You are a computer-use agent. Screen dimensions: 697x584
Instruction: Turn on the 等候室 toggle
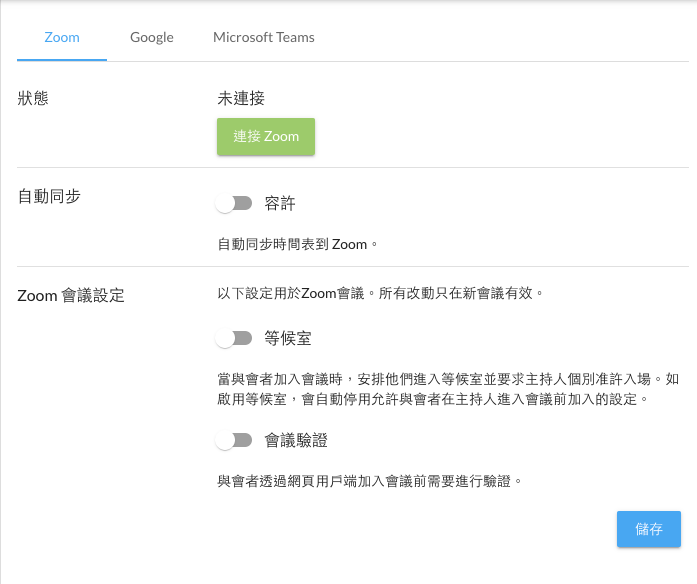tap(234, 338)
